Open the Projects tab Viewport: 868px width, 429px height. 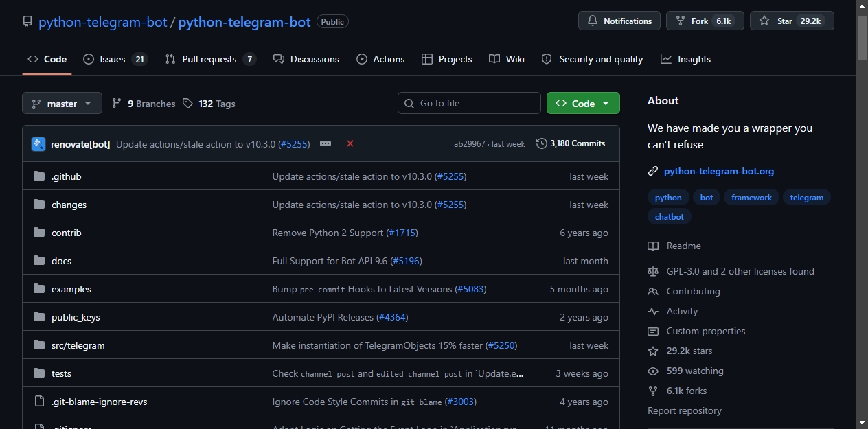[x=447, y=59]
